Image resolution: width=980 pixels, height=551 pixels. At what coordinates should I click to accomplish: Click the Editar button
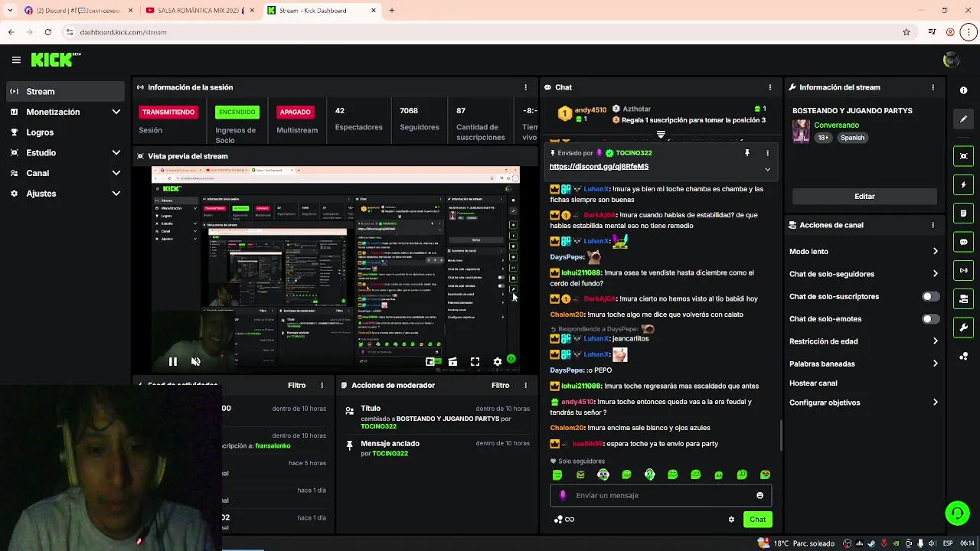pyautogui.click(x=864, y=197)
